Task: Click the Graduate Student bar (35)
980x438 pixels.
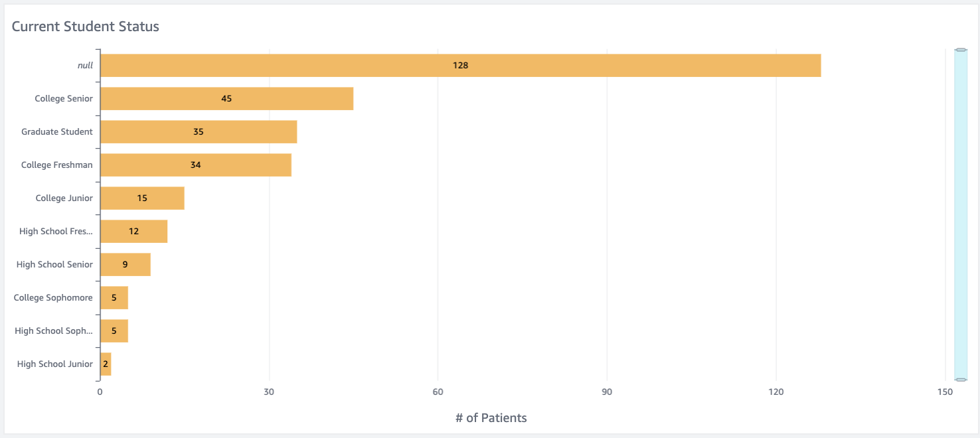Action: tap(198, 132)
